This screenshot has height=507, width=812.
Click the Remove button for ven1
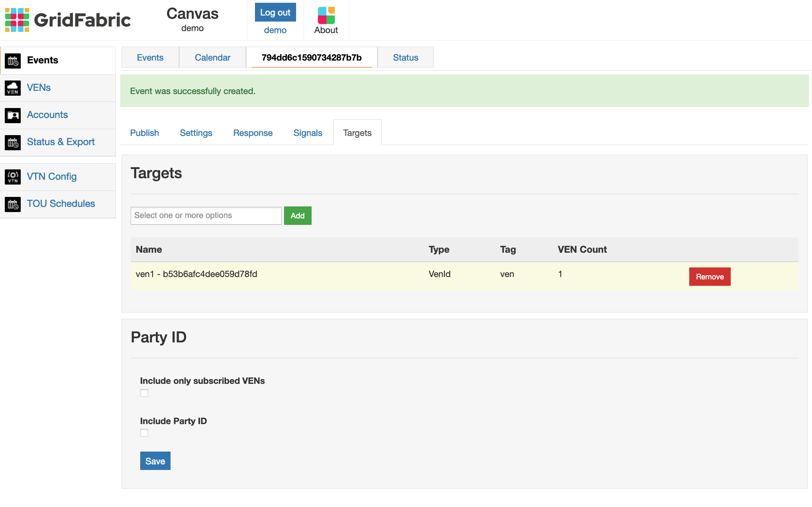[710, 276]
